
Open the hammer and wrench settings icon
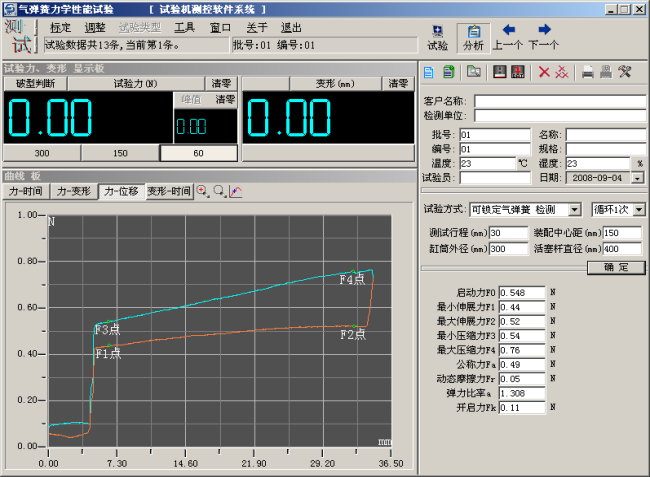pyautogui.click(x=624, y=72)
